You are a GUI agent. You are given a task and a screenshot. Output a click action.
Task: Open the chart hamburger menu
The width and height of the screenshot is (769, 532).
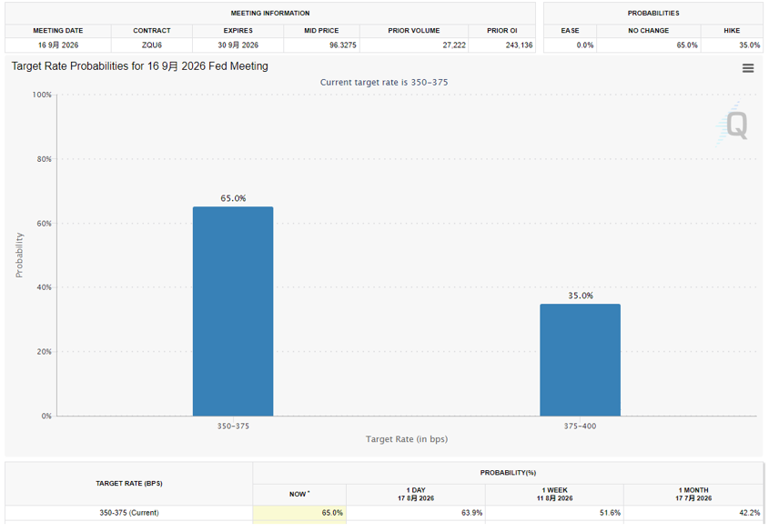747,68
